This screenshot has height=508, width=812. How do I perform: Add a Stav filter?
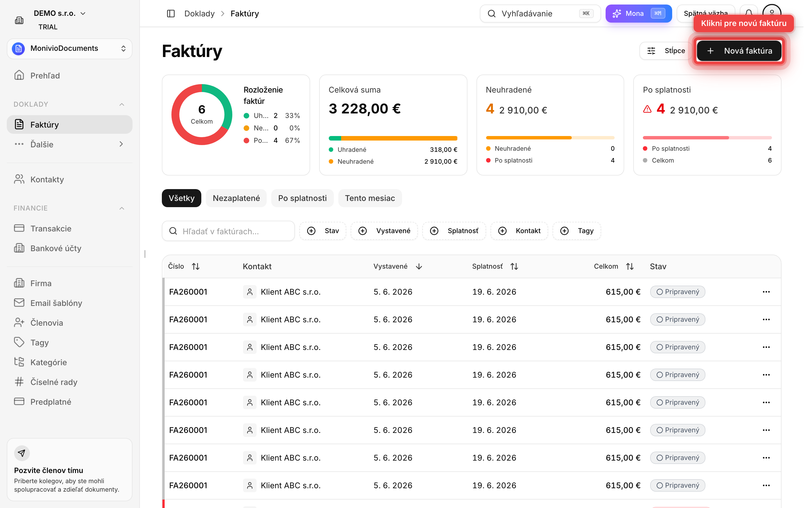point(323,231)
